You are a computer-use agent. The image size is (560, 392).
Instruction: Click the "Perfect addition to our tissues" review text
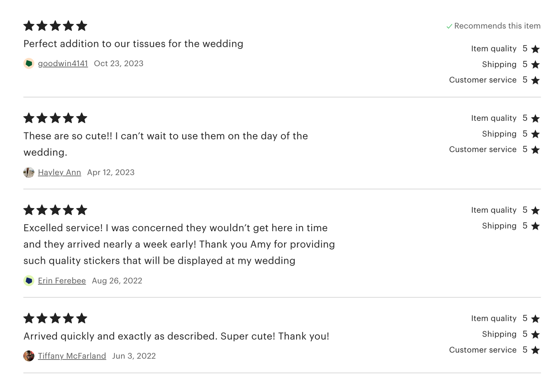point(133,44)
